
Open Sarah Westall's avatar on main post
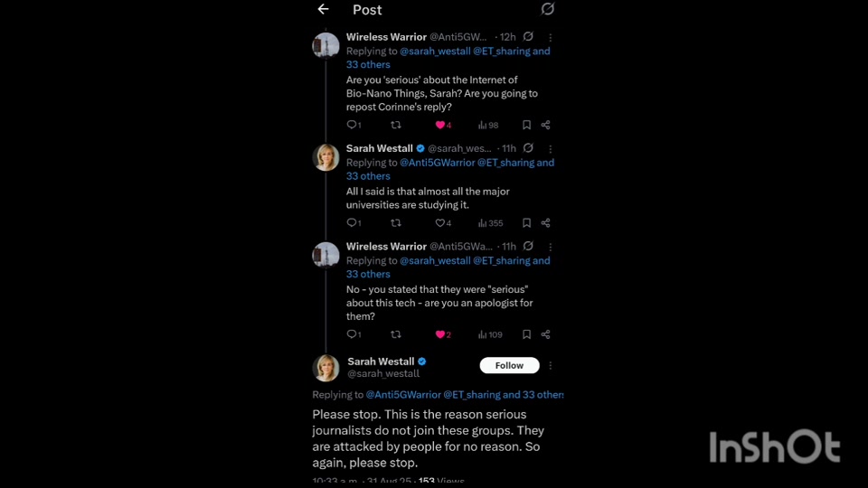tap(325, 367)
